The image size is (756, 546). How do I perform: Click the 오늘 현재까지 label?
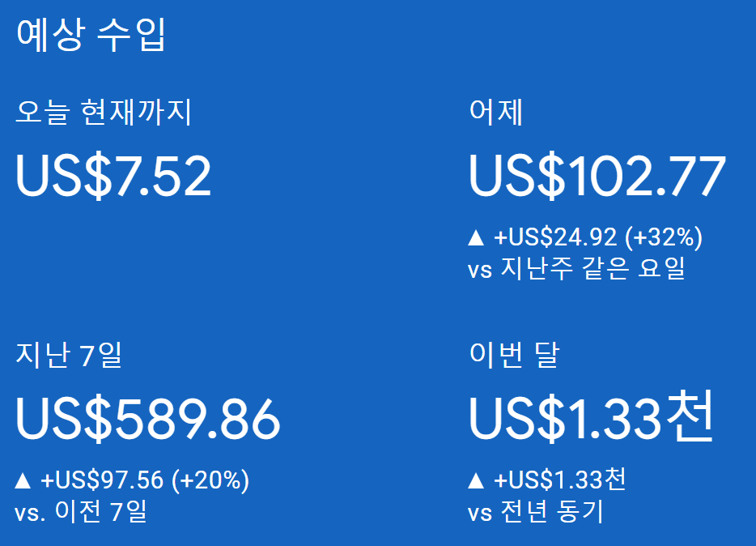[x=104, y=113]
